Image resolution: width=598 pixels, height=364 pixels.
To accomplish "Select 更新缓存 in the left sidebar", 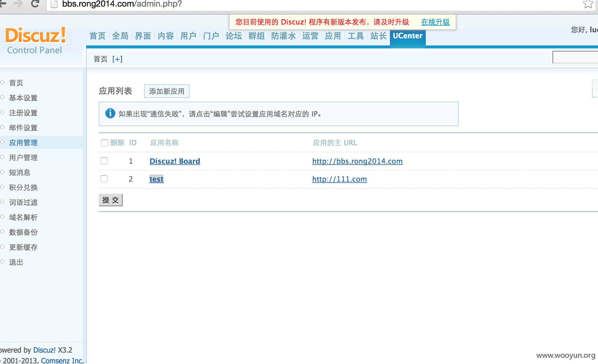I will 23,247.
